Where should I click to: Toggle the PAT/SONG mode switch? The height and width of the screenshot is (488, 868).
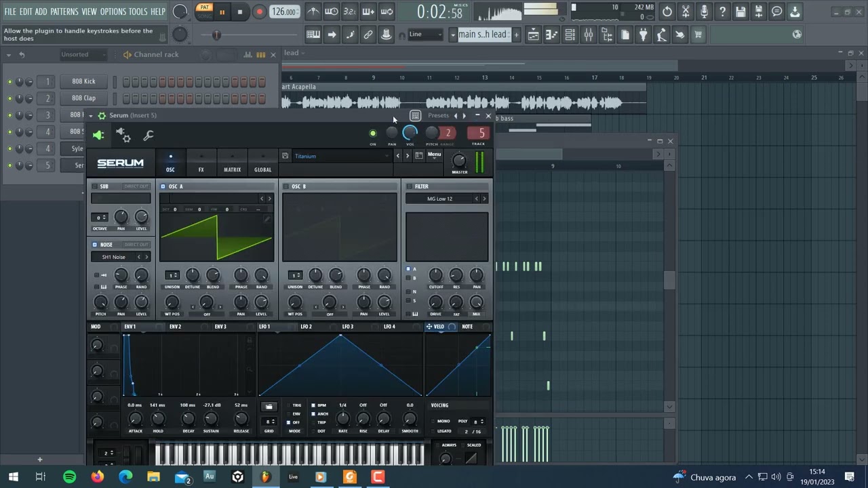pyautogui.click(x=203, y=12)
